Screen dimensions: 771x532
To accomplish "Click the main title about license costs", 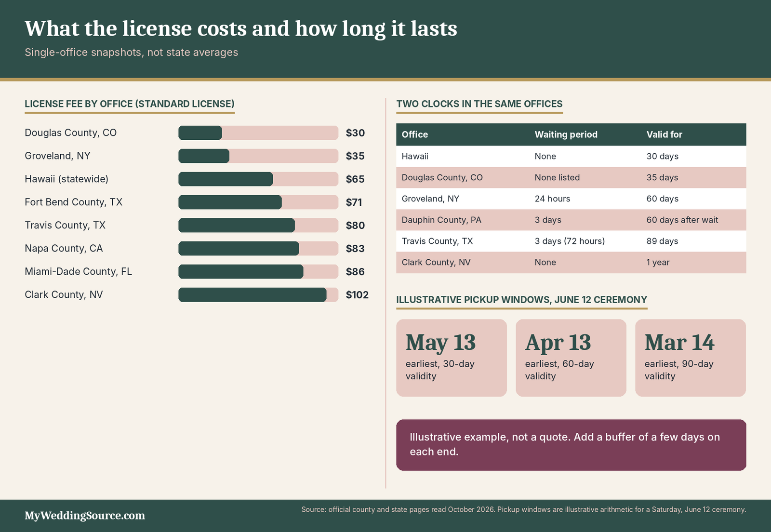I will tap(241, 28).
